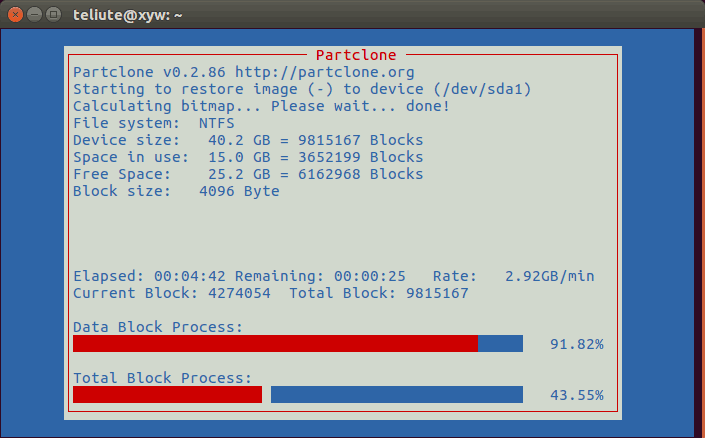Click the Space in use 15.0 GB value
Image resolution: width=705 pixels, height=438 pixels.
239,157
